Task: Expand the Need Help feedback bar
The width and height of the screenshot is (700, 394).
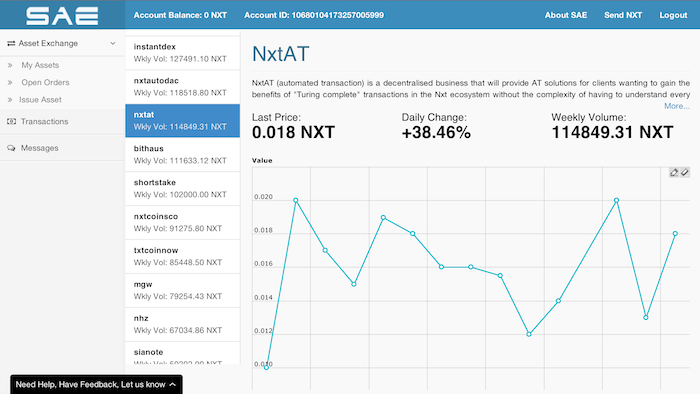Action: click(x=96, y=384)
